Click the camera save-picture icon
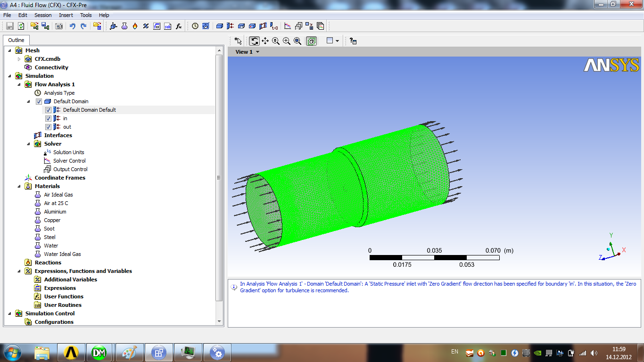The image size is (644, 362). click(x=59, y=26)
